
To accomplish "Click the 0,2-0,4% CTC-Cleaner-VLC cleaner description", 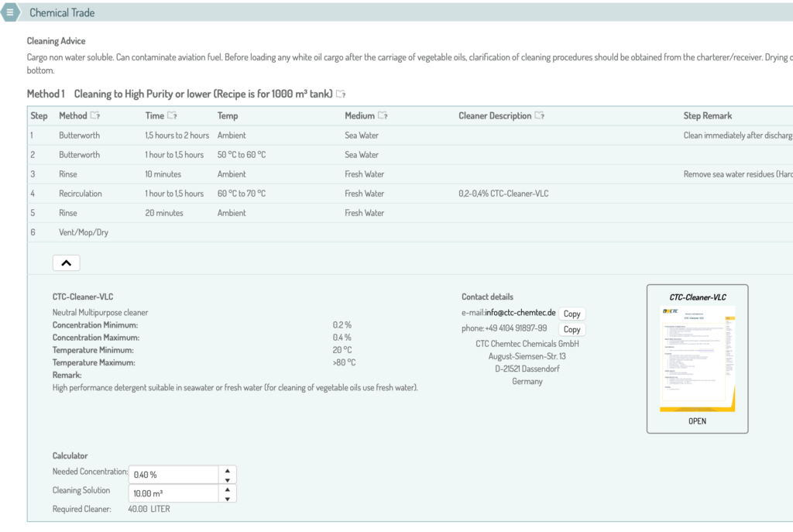I will tap(503, 194).
